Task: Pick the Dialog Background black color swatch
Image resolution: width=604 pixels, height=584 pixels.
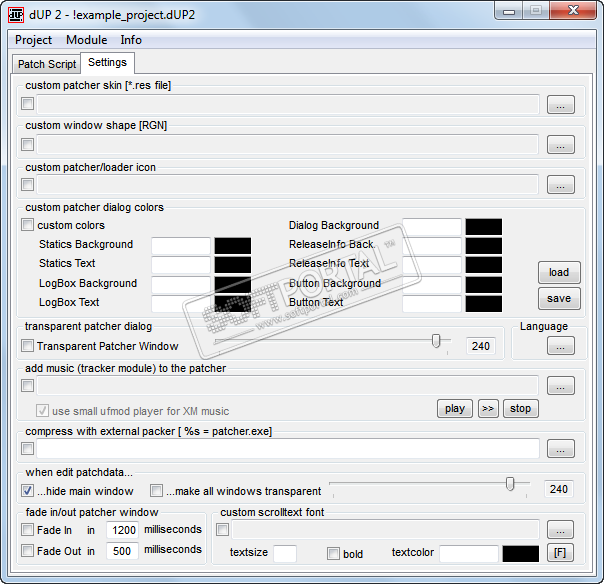Action: 483,227
